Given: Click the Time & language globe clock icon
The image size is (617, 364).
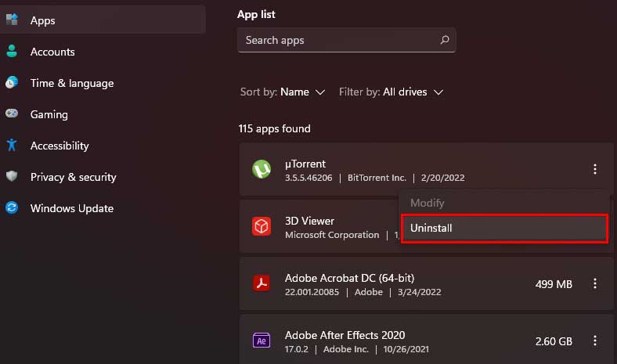Looking at the screenshot, I should [x=12, y=82].
